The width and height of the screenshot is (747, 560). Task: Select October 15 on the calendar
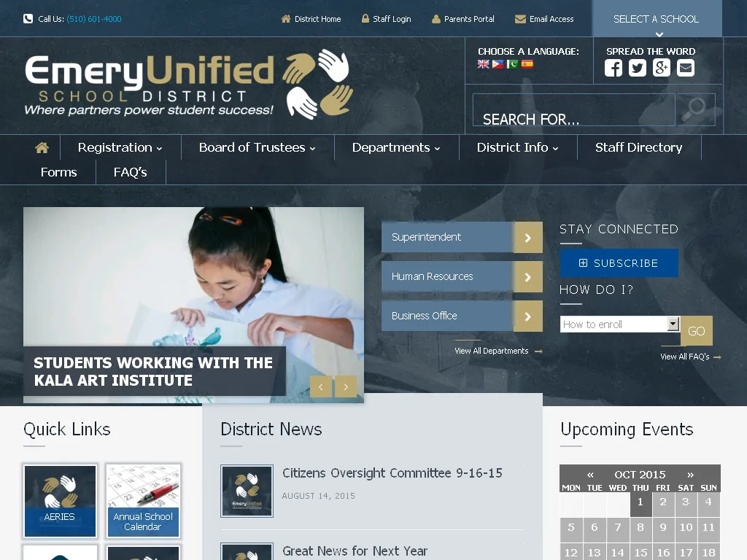coord(640,553)
